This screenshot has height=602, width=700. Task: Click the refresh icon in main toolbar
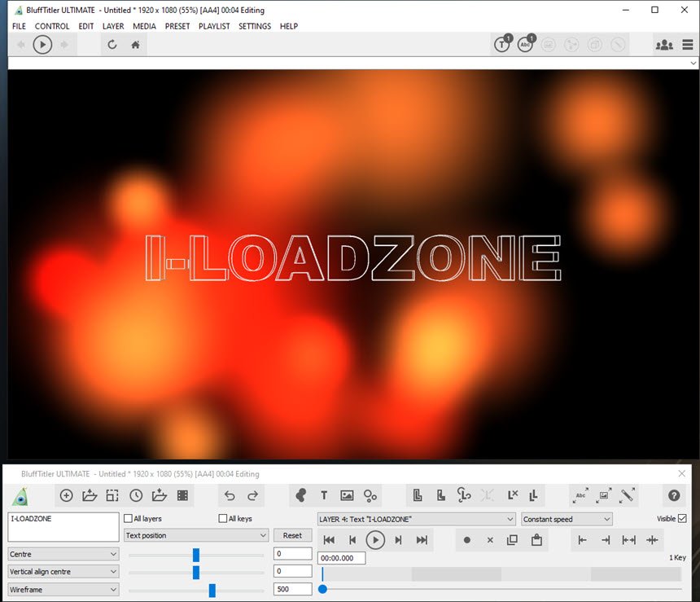(x=112, y=44)
